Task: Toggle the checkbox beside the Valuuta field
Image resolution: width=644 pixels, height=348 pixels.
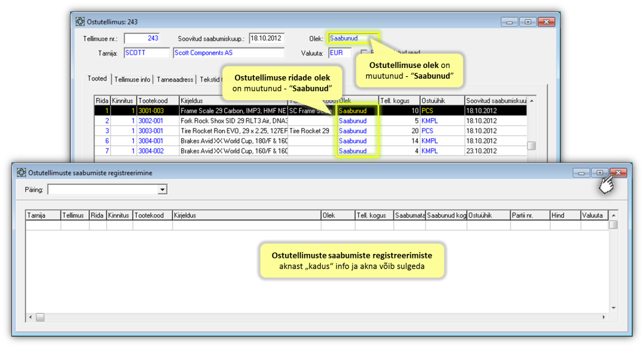Action: coord(364,53)
